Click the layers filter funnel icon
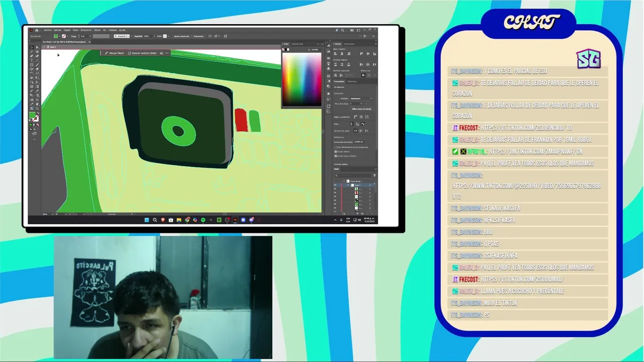This screenshot has height=362, width=644. [x=374, y=175]
